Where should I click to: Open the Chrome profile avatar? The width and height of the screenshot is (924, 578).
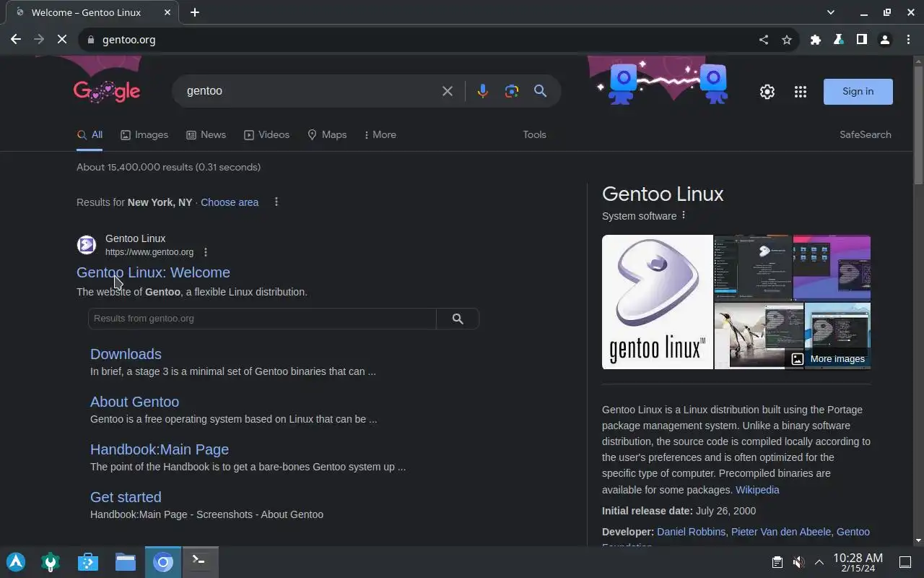coord(885,40)
